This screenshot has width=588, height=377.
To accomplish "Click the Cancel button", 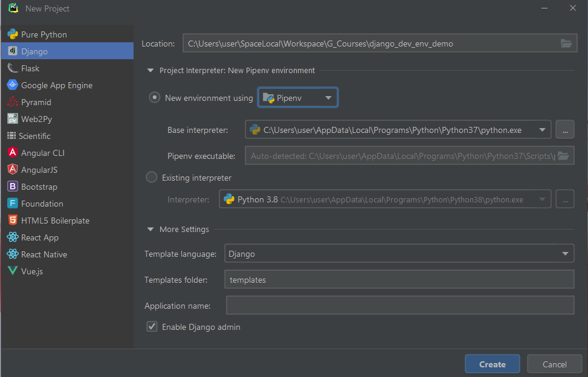I will (x=554, y=364).
